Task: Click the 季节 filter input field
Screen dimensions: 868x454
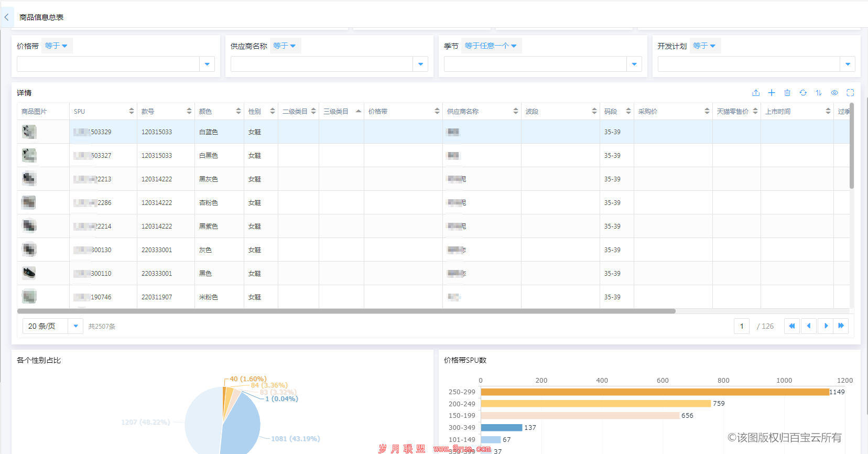Action: [535, 64]
